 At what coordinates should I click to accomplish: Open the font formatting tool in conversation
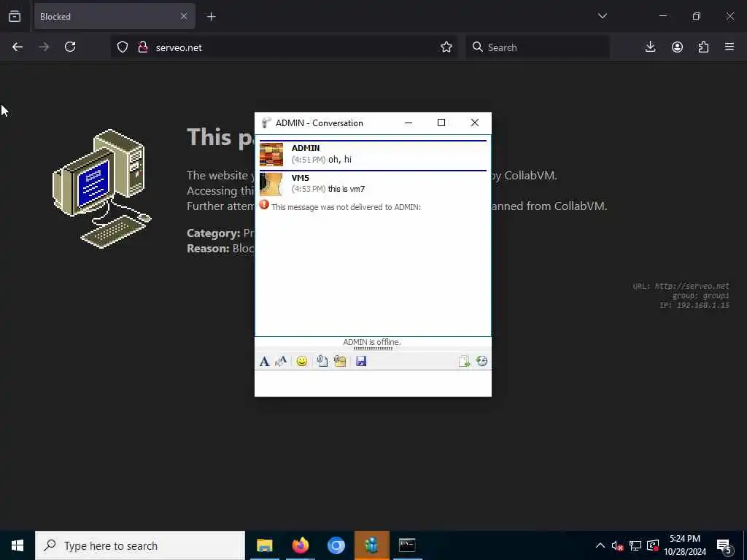coord(264,362)
